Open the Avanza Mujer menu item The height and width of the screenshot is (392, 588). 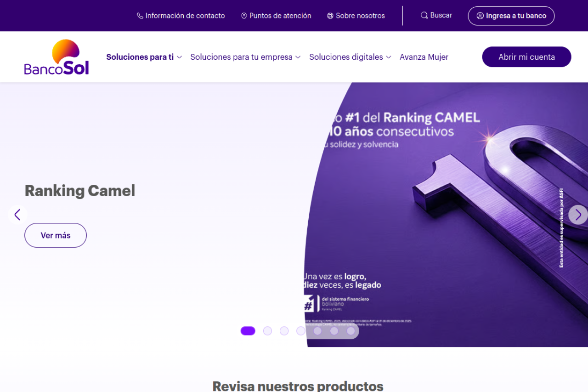pyautogui.click(x=424, y=57)
